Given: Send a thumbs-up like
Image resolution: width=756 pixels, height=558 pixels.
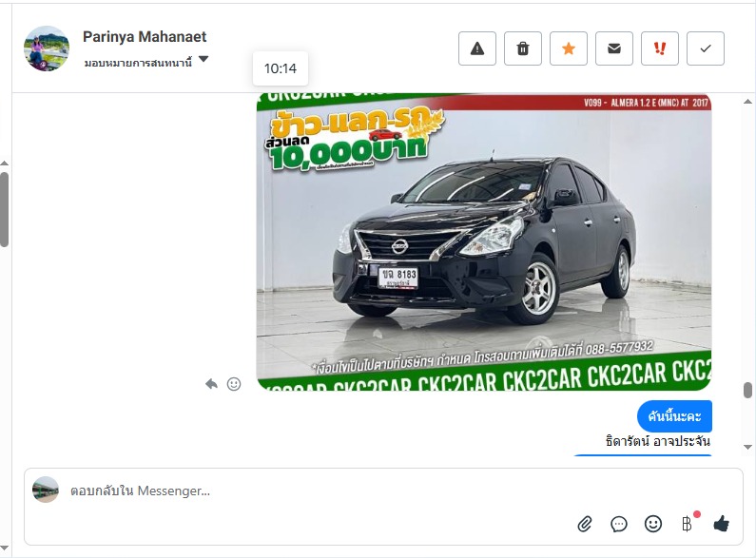Looking at the screenshot, I should 721,524.
